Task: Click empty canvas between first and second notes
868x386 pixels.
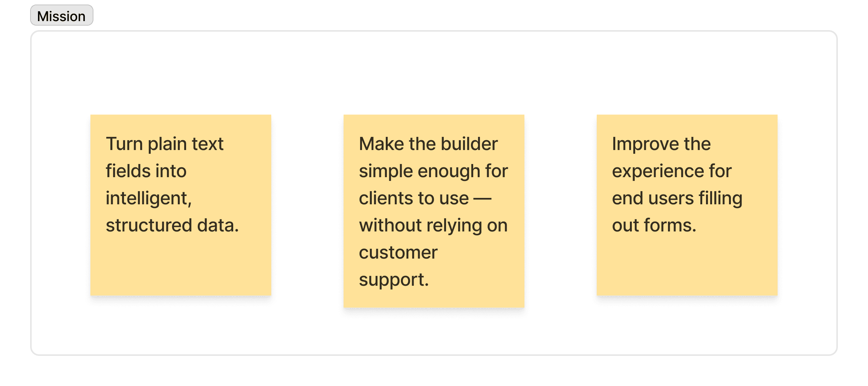Action: tap(307, 205)
